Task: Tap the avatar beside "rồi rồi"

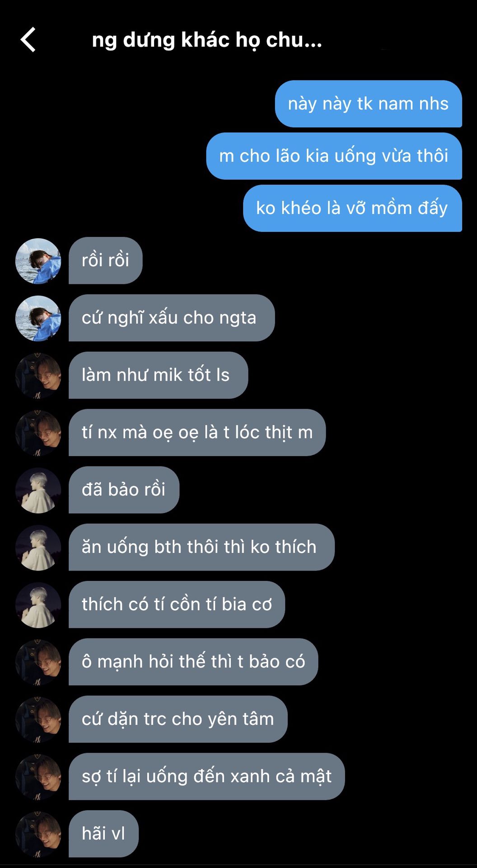Action: point(38,261)
